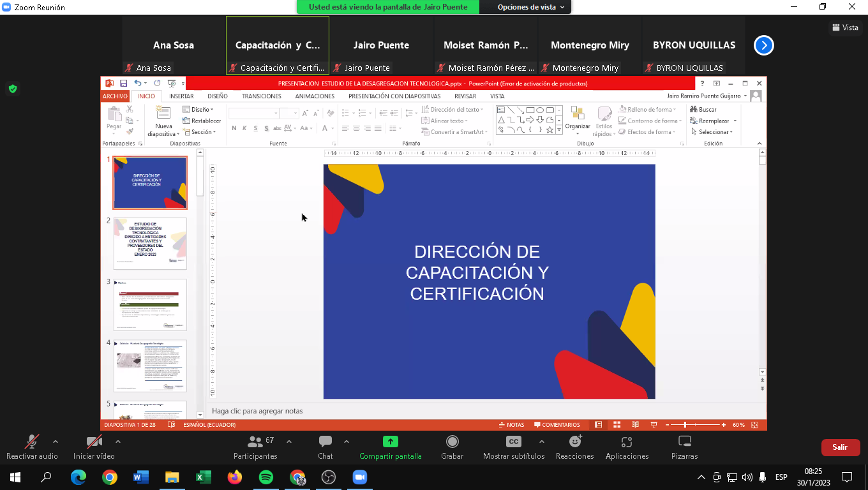The image size is (868, 490).
Task: Expand the Opciones de vista dropdown
Action: click(x=531, y=7)
